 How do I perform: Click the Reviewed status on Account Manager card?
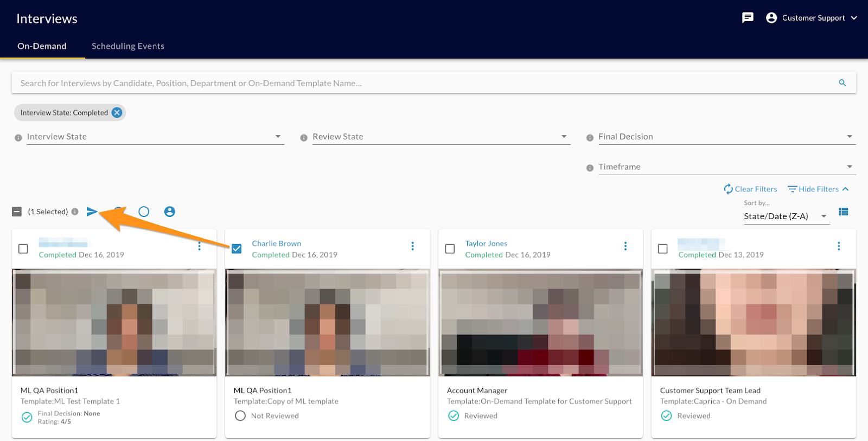click(x=473, y=416)
